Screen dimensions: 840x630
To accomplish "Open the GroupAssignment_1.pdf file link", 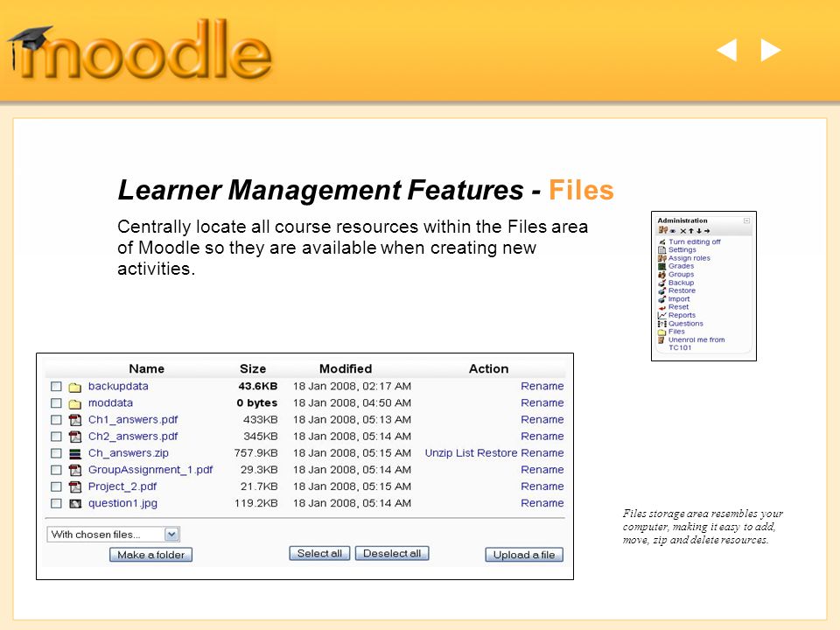I will point(150,470).
